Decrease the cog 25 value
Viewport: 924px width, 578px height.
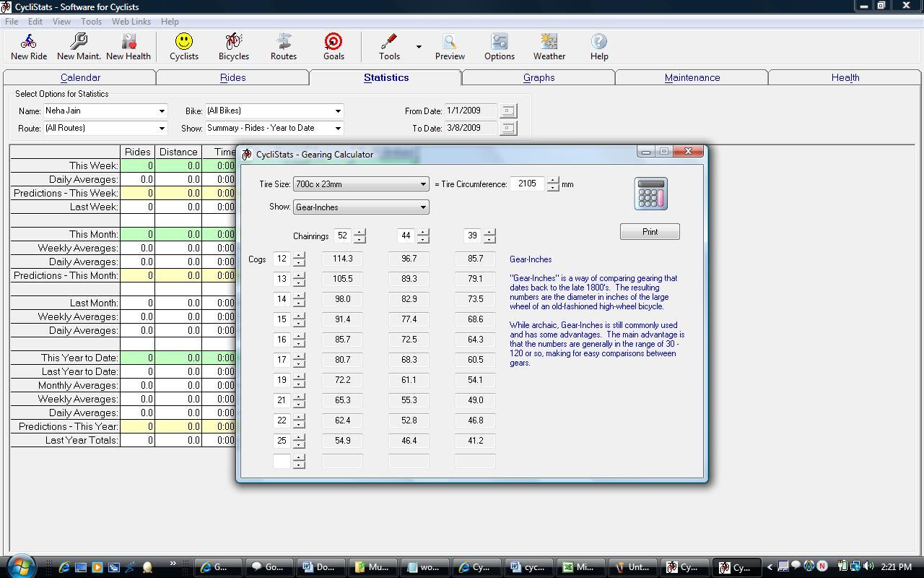299,444
